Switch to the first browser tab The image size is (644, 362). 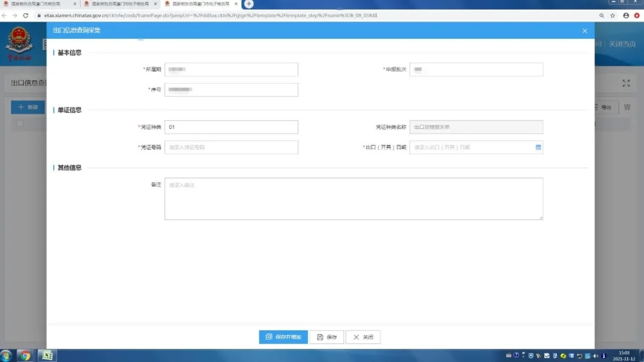[x=37, y=4]
